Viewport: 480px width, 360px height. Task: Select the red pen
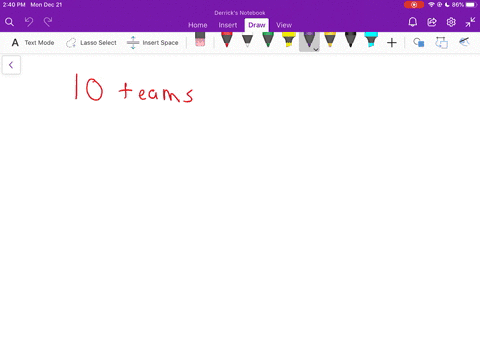click(x=227, y=40)
